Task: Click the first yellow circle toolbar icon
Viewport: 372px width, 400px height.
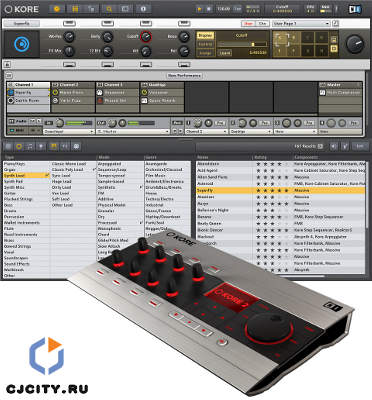Action: pyautogui.click(x=57, y=9)
